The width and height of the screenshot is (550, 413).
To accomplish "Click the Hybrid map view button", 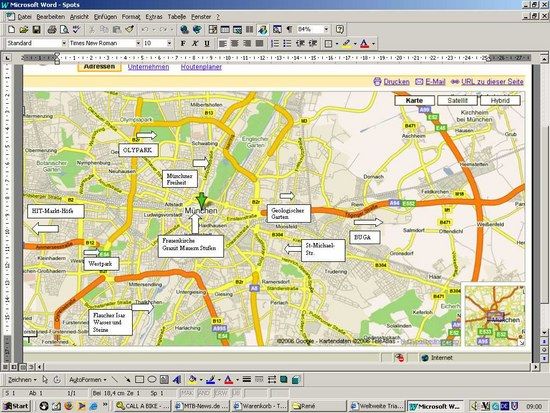I will click(500, 100).
